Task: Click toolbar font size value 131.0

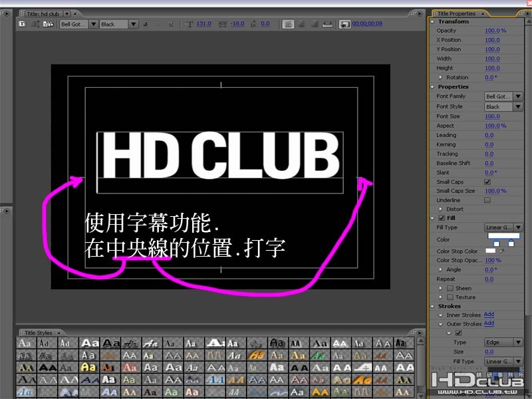Action: (x=203, y=23)
